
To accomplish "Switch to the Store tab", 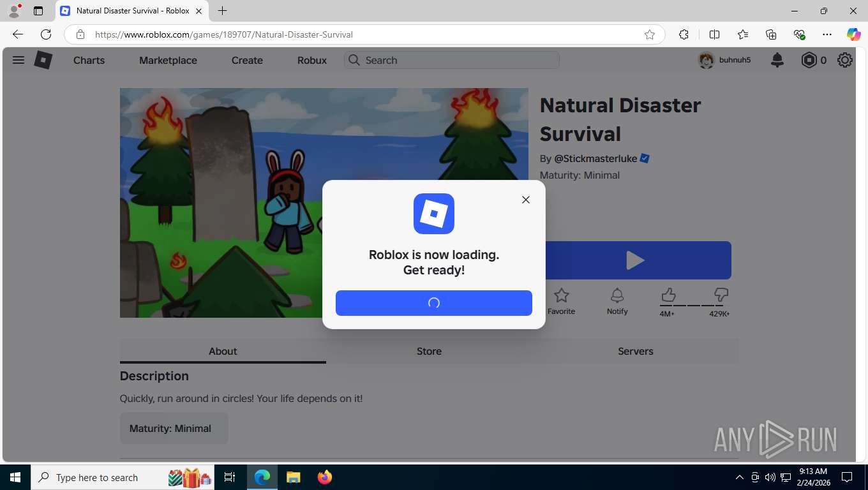I will (x=429, y=351).
